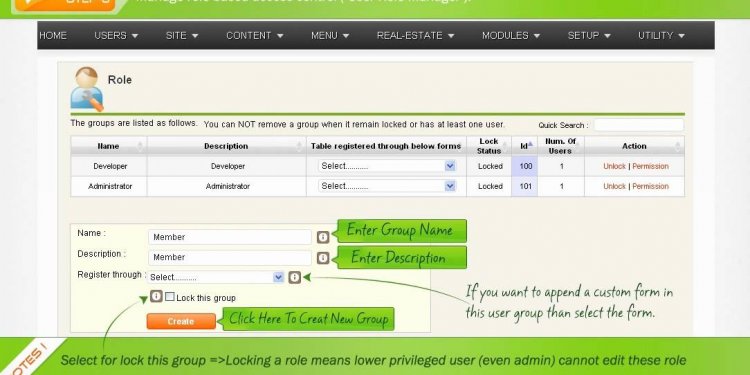The image size is (750, 375).
Task: Sort by Lock Status column header
Action: [489, 146]
